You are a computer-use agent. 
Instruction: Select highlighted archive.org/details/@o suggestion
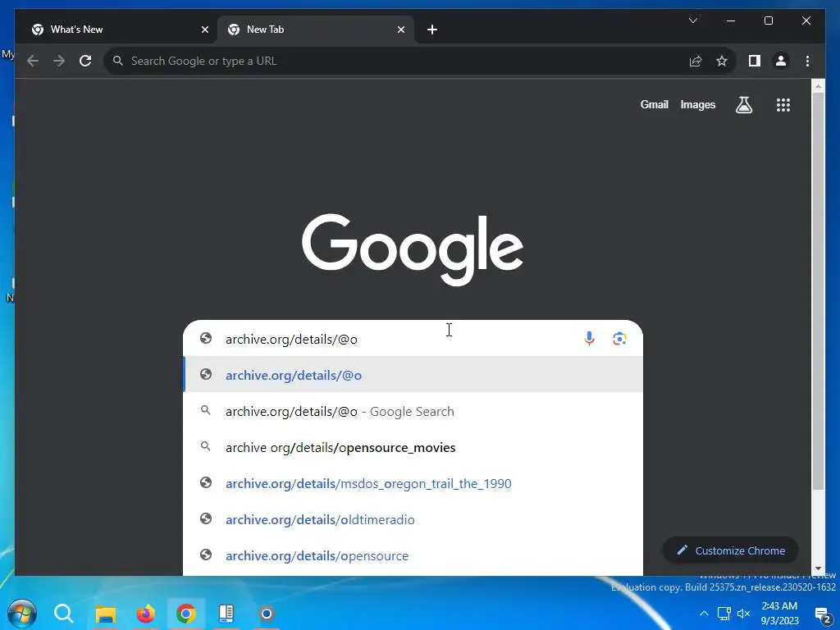coord(413,375)
